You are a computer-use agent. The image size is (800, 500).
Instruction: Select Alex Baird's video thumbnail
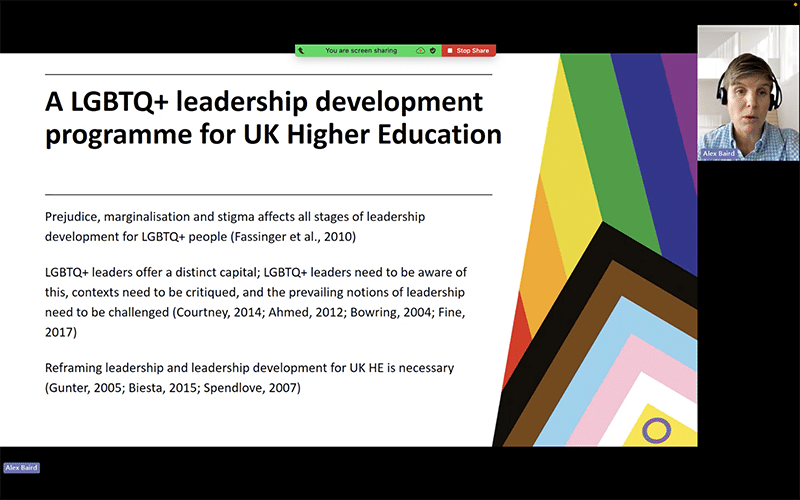748,93
